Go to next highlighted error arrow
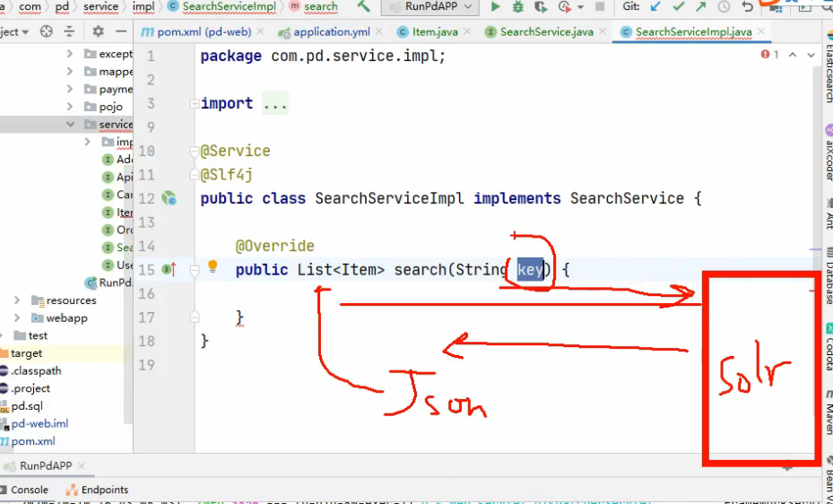The width and height of the screenshot is (833, 504). 811,55
